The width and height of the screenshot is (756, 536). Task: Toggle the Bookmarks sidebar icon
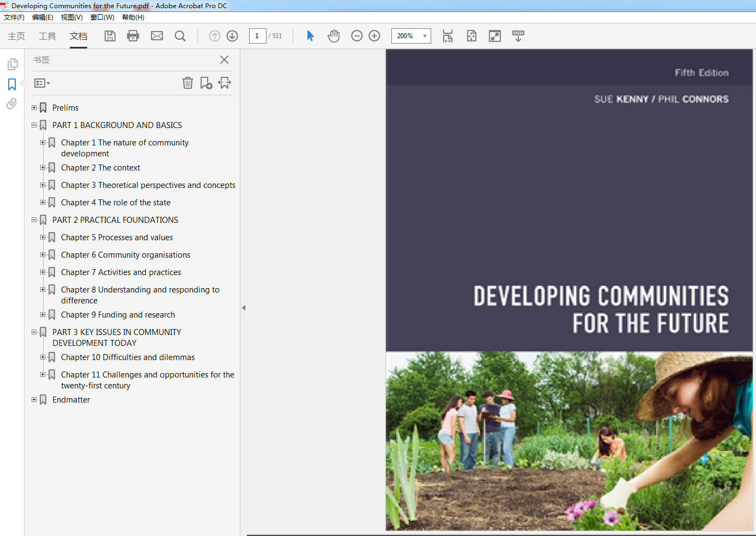point(12,84)
